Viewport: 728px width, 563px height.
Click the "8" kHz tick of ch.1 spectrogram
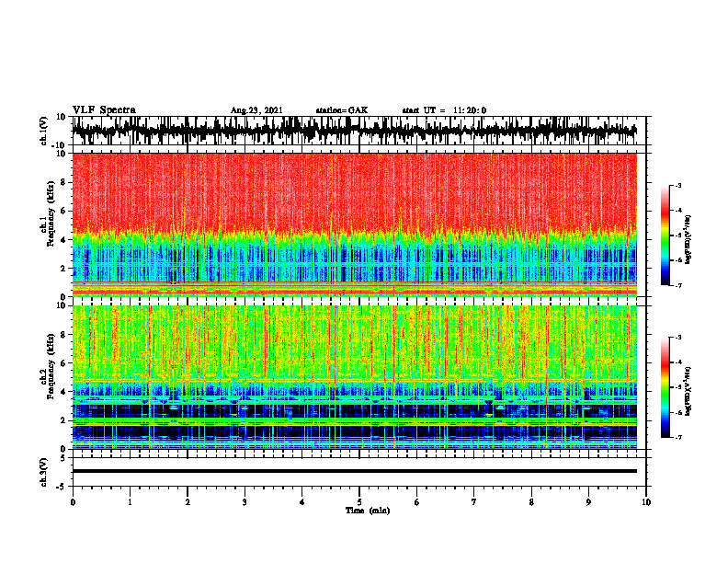tap(63, 182)
